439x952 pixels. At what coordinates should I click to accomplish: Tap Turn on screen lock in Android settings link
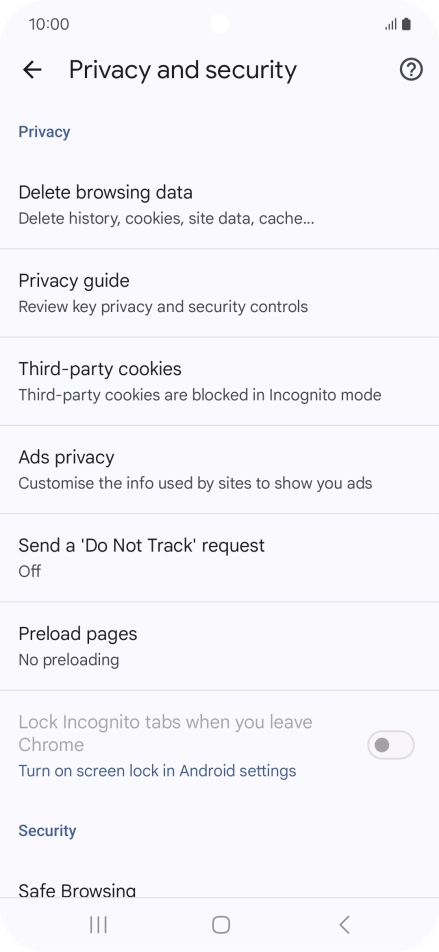pos(157,770)
